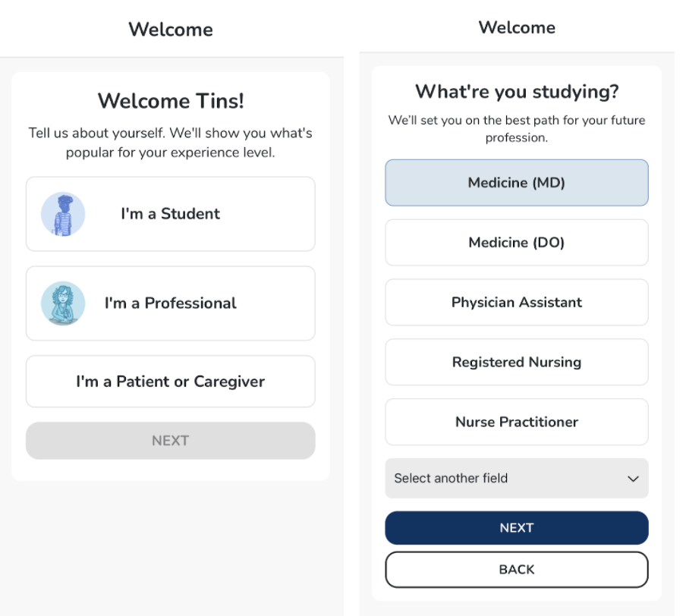Click the "Welcome Tins!" heading

(170, 101)
